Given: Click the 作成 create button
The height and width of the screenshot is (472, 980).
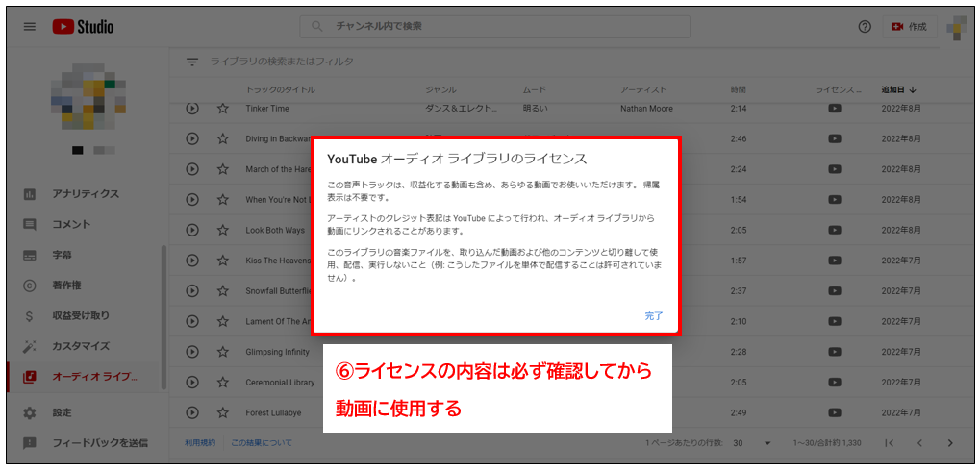Looking at the screenshot, I should [910, 27].
